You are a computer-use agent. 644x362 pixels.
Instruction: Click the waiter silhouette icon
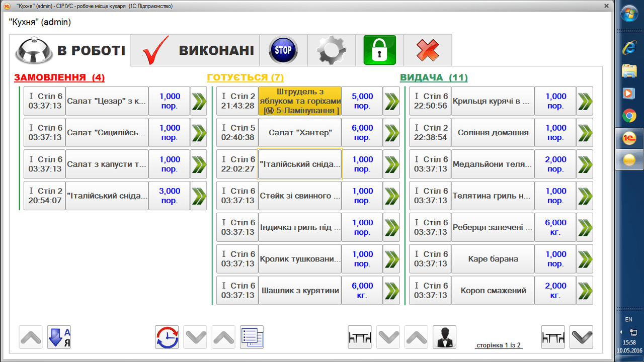(444, 337)
